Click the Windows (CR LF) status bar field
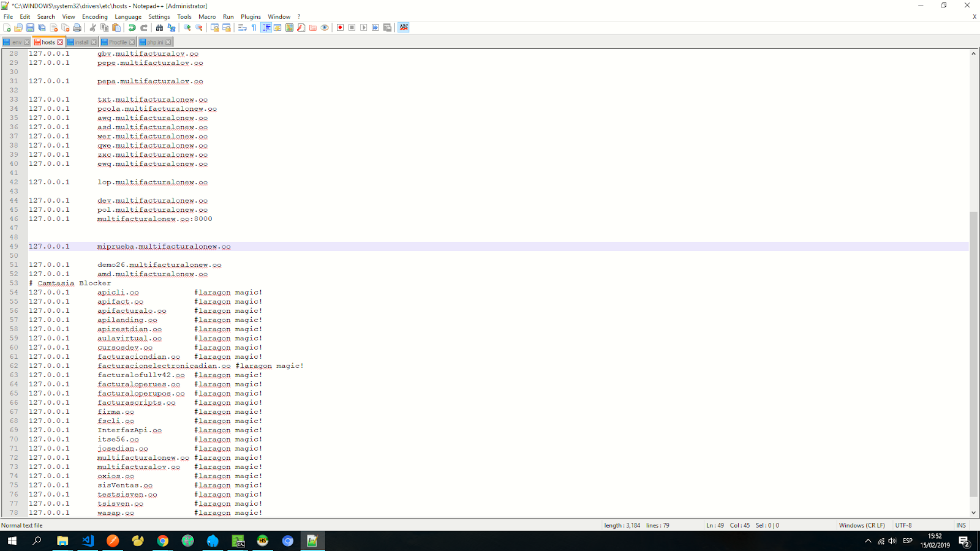This screenshot has width=980, height=551. click(861, 525)
